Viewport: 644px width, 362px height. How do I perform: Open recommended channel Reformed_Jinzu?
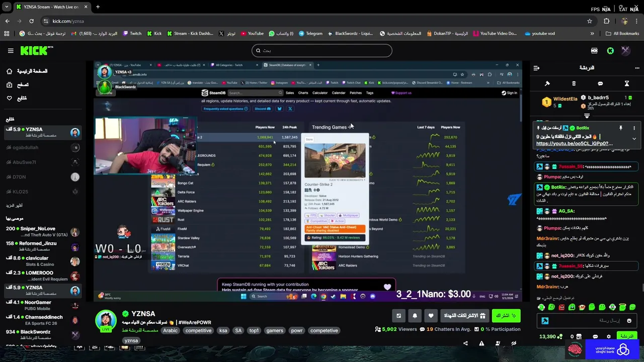click(x=42, y=246)
